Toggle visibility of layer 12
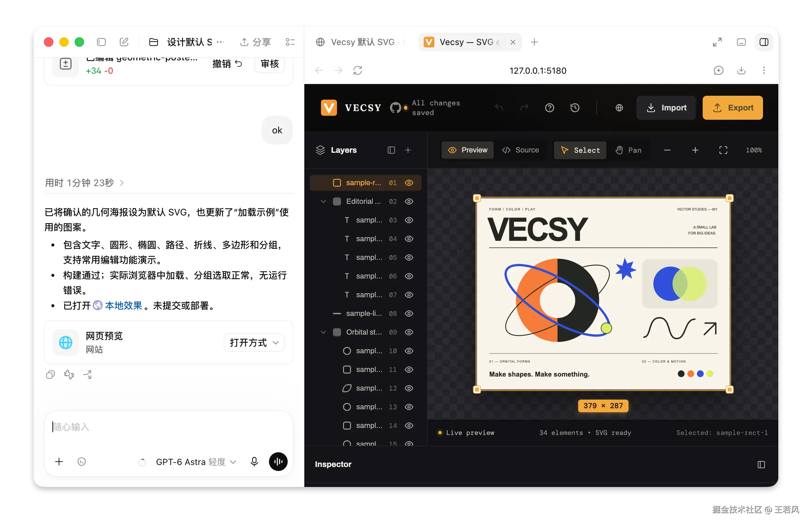The image size is (812, 527). pyautogui.click(x=409, y=389)
